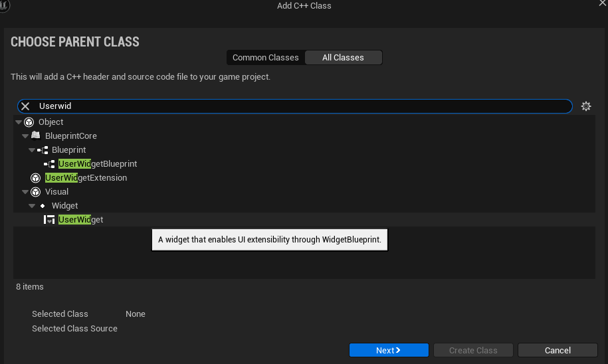Select the Widget class row
The image size is (608, 364).
coord(304,206)
